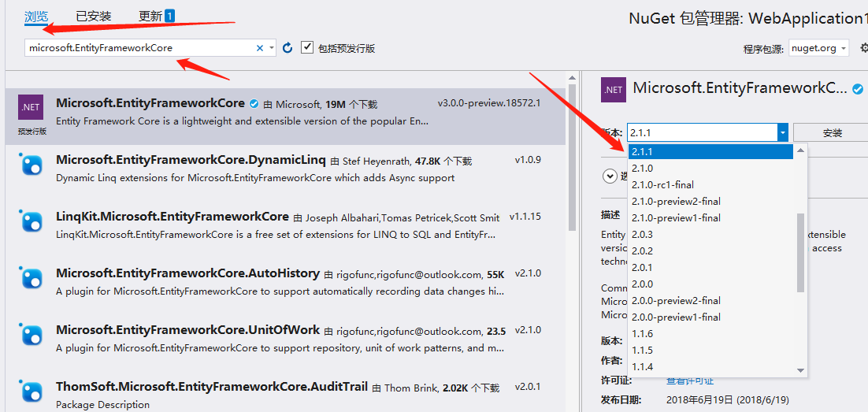The width and height of the screenshot is (868, 412).
Task: Click the version list scrollbar thumb
Action: (x=800, y=253)
